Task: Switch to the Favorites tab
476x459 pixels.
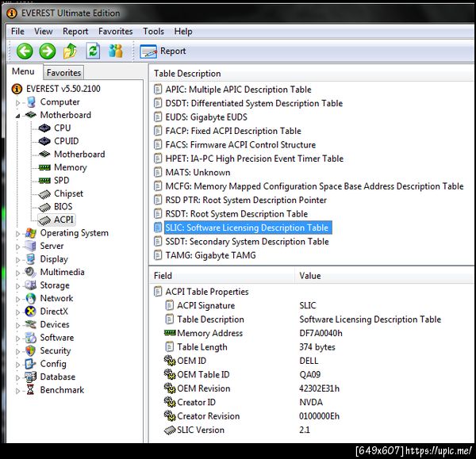Action: tap(63, 72)
